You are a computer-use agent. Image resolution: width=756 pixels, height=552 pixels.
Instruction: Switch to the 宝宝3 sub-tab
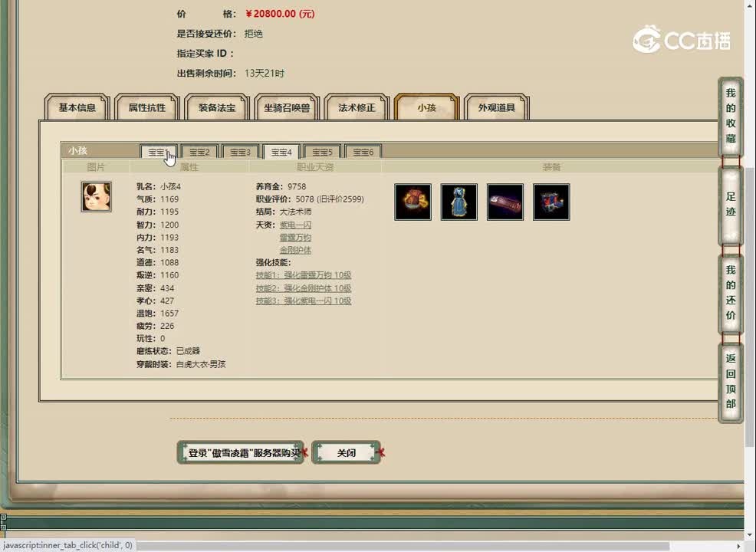point(241,152)
